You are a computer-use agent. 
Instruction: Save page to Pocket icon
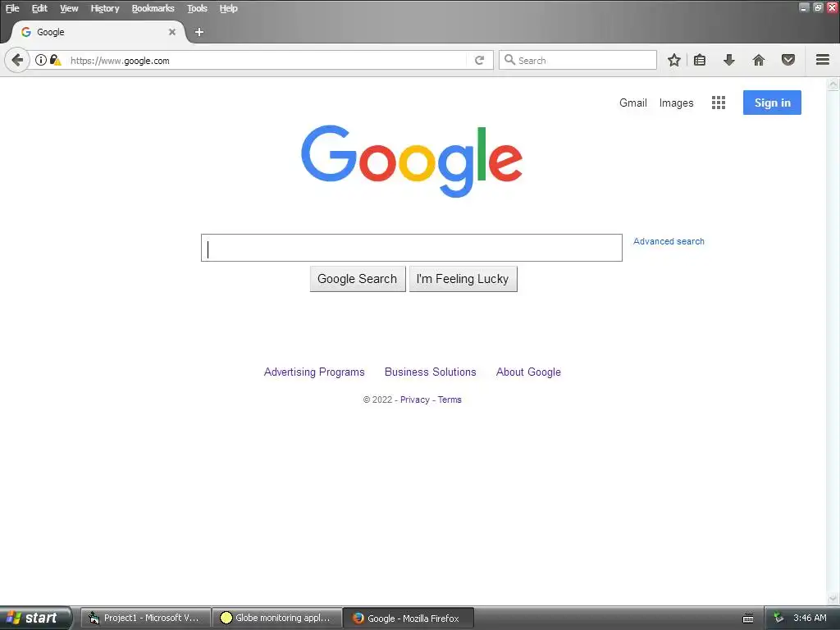coord(788,60)
